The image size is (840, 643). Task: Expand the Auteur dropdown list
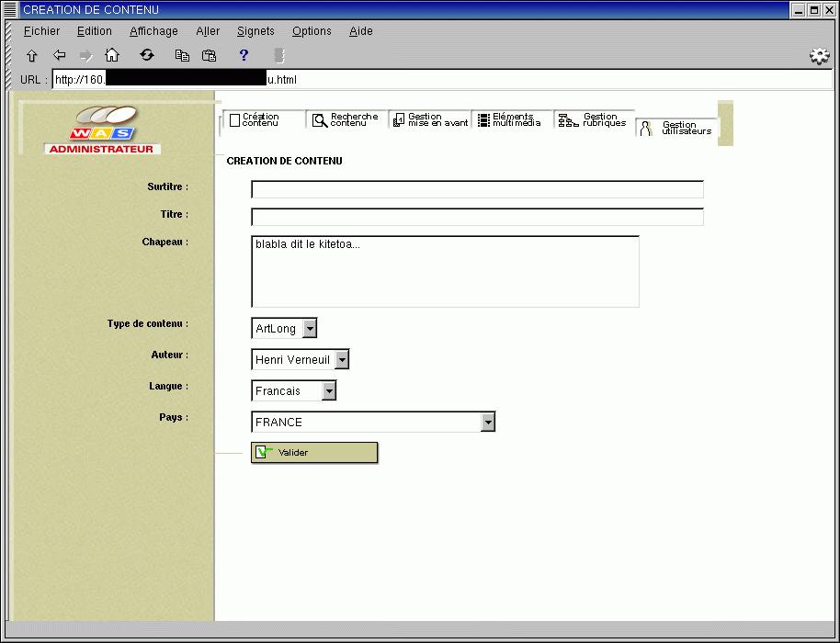(342, 360)
